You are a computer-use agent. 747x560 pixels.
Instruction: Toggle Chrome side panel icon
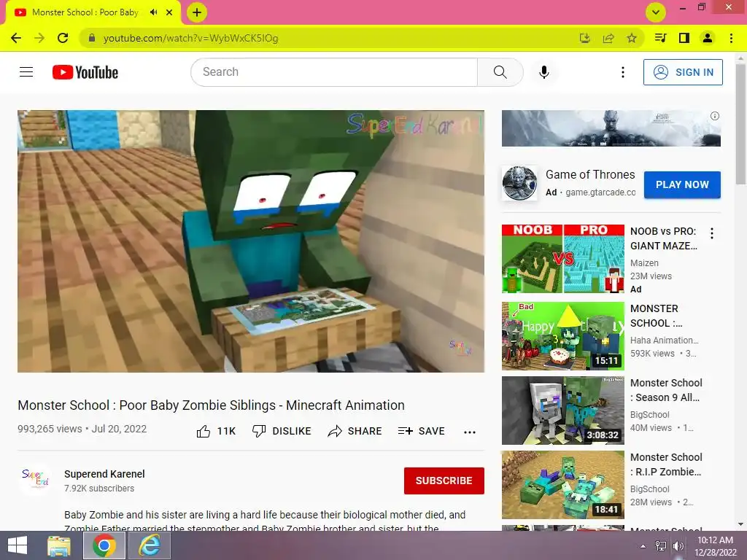684,38
